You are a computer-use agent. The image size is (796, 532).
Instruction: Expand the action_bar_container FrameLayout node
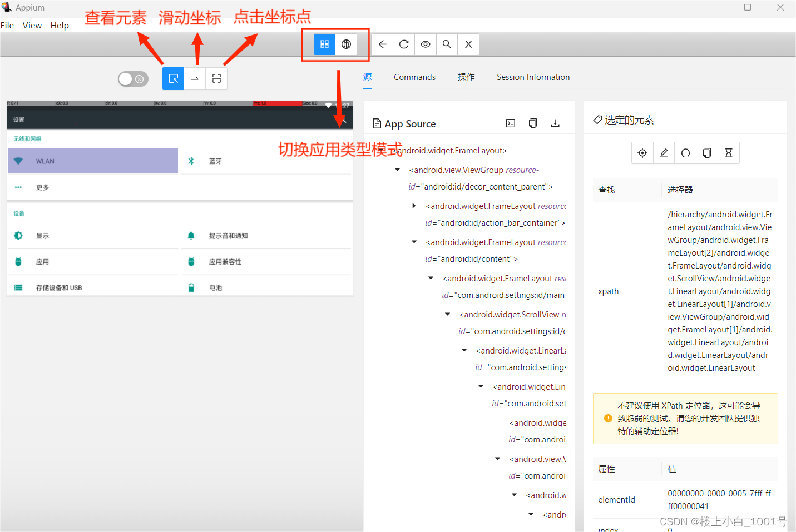414,206
